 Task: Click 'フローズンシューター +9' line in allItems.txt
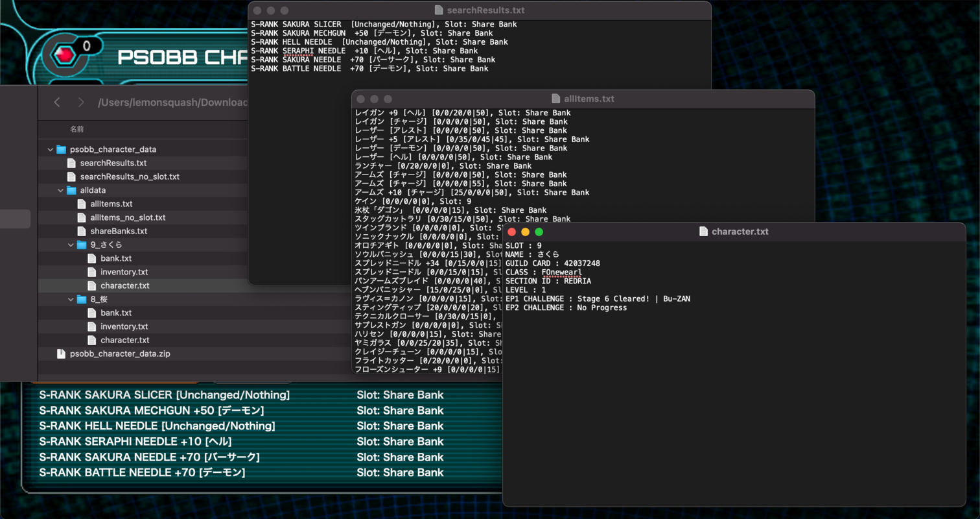[x=428, y=369]
